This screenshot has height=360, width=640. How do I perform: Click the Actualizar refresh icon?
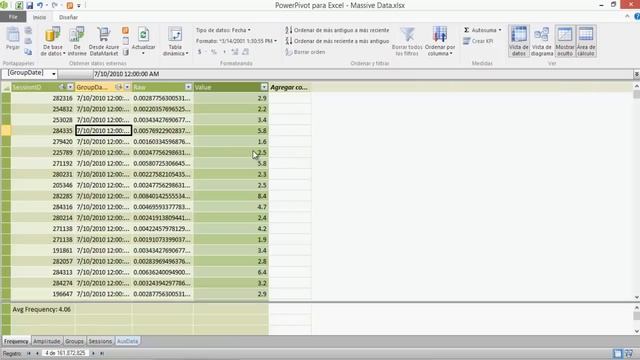[143, 35]
